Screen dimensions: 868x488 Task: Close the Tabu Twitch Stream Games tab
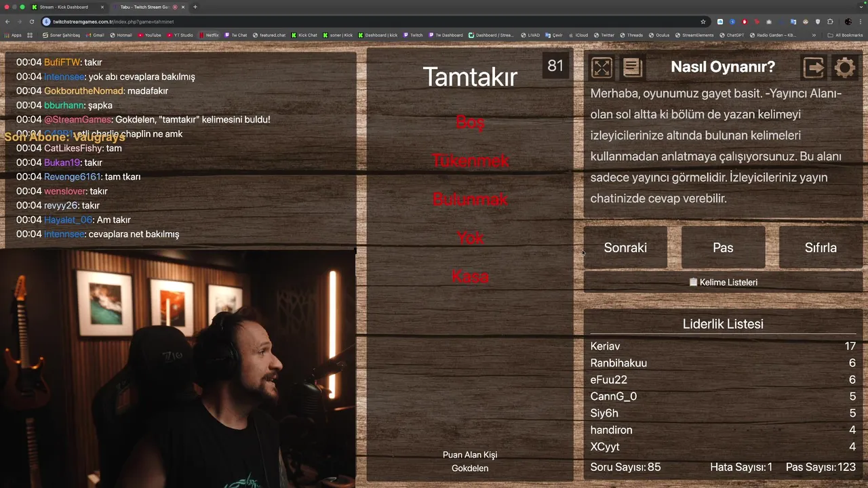click(183, 7)
